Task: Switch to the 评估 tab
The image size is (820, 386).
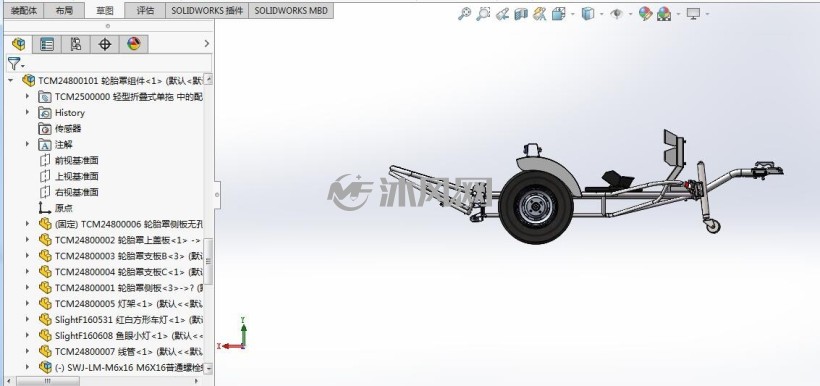Action: click(145, 10)
